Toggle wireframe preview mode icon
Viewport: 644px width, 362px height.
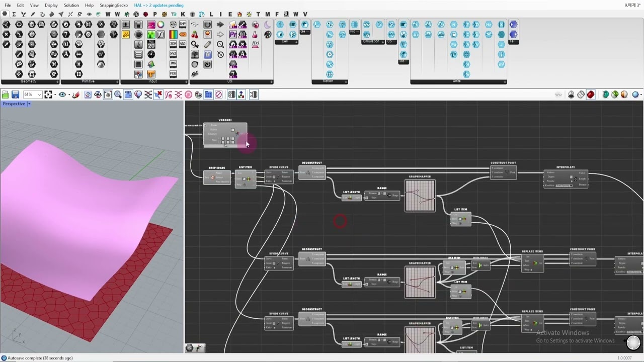pos(581,95)
